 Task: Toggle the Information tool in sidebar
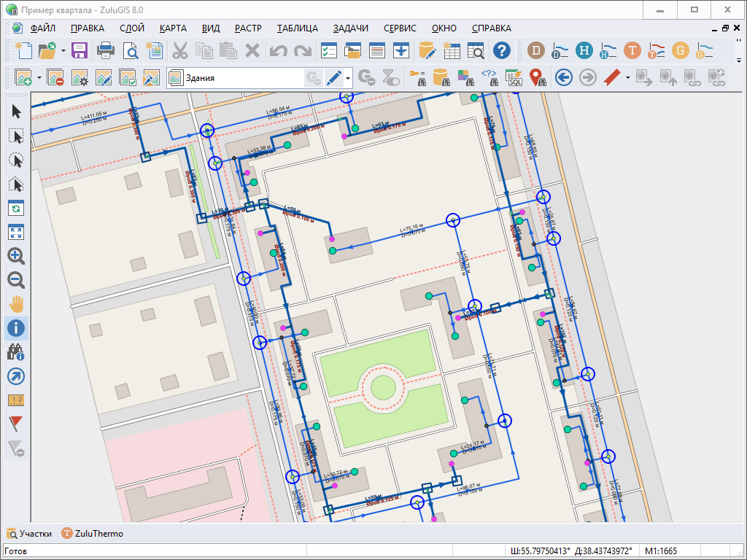(x=16, y=328)
